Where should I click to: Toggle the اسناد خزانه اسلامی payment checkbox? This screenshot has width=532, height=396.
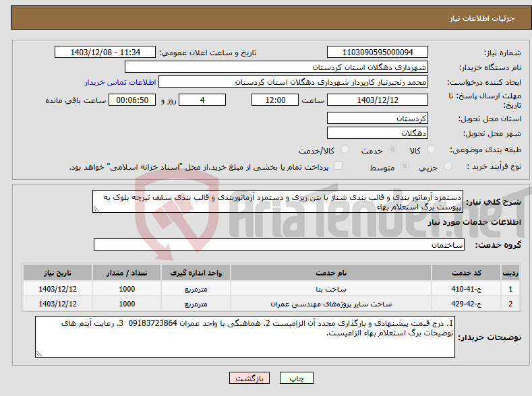click(x=338, y=165)
